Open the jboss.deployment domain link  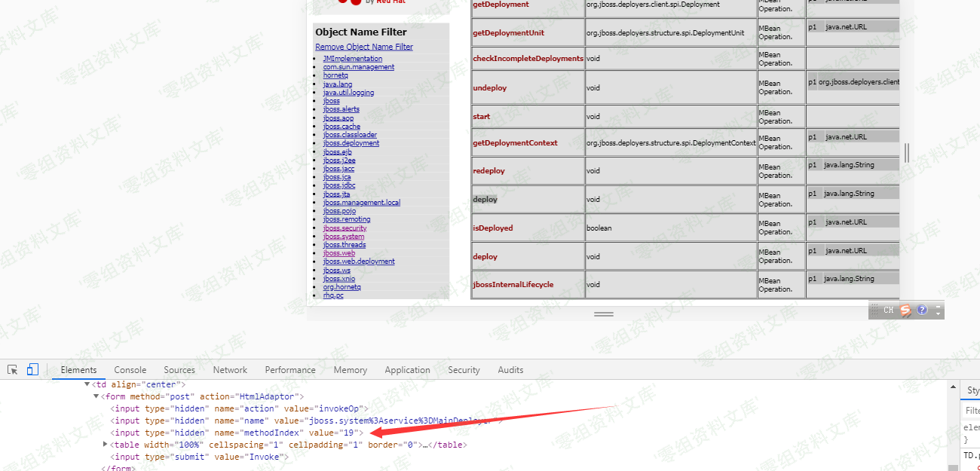[x=351, y=143]
